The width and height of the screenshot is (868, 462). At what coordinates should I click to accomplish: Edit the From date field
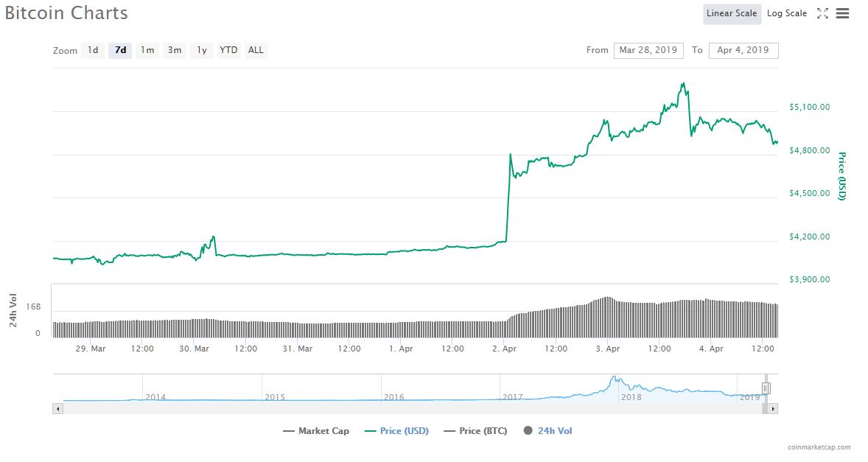coord(648,50)
